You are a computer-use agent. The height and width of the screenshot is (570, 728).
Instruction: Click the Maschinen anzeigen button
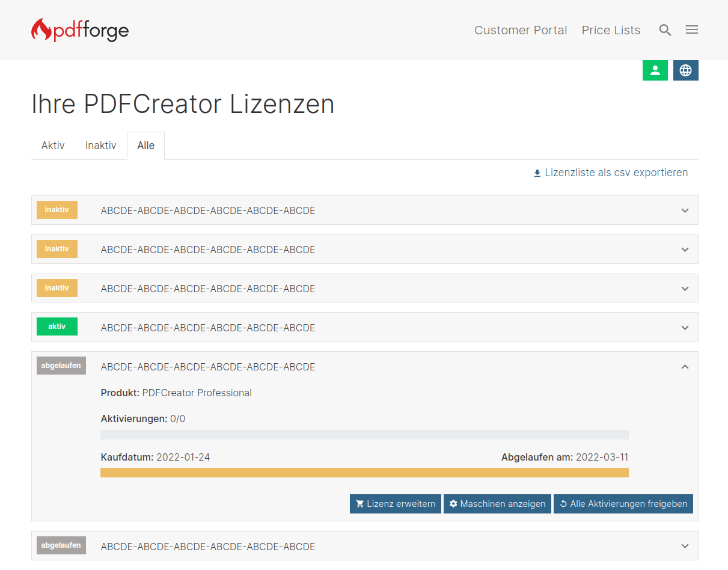coord(497,504)
